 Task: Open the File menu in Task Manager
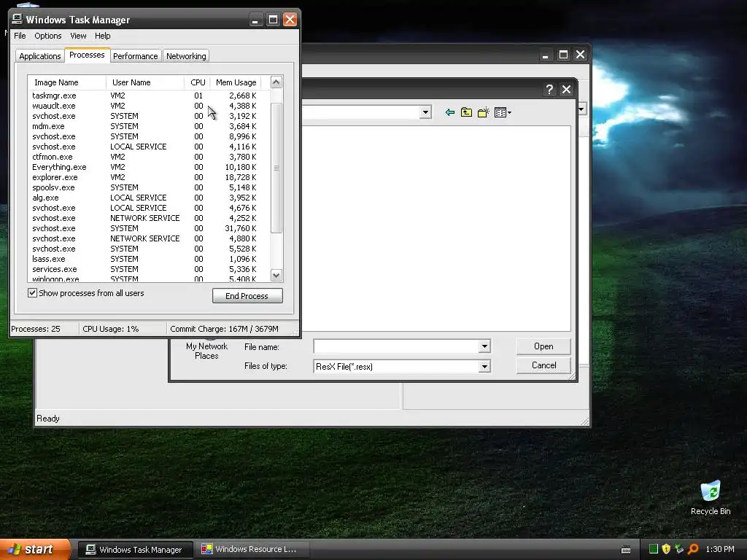point(20,36)
